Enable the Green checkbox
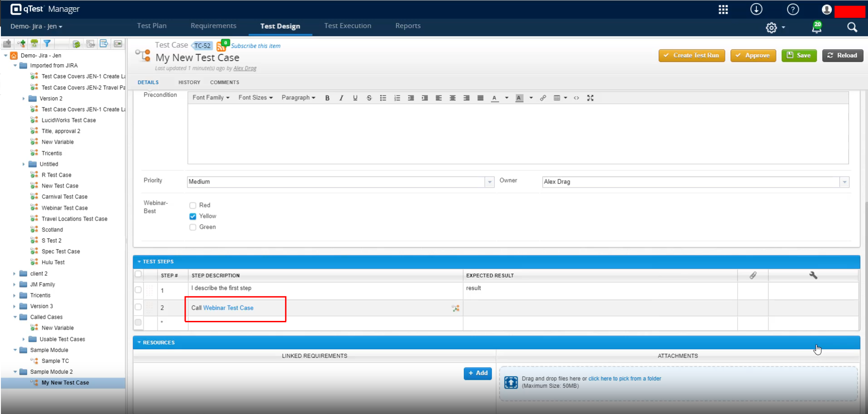This screenshot has height=414, width=868. [x=193, y=227]
